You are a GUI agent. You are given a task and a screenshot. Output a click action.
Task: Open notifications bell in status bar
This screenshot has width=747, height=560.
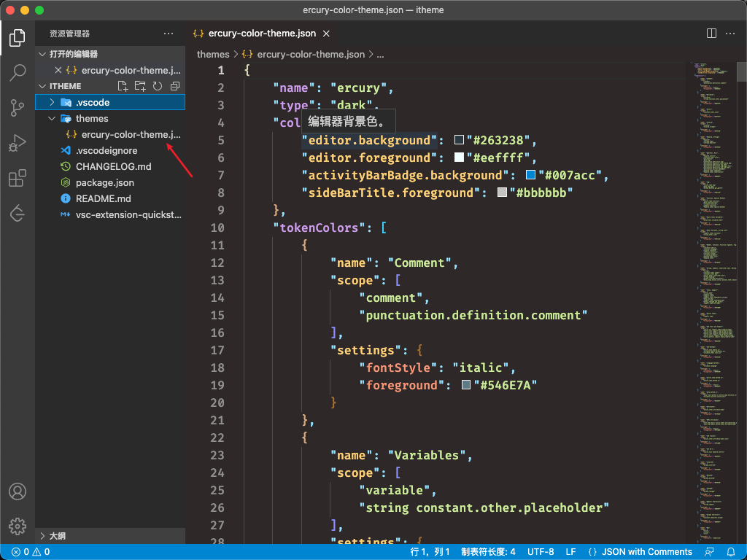pyautogui.click(x=731, y=552)
